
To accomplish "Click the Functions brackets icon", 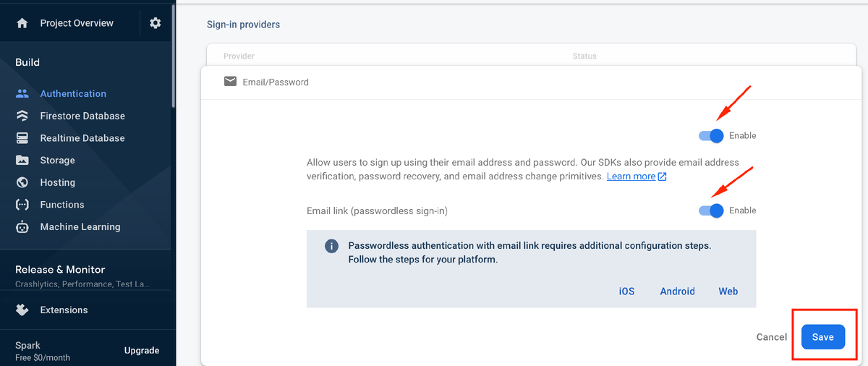I will pyautogui.click(x=22, y=205).
